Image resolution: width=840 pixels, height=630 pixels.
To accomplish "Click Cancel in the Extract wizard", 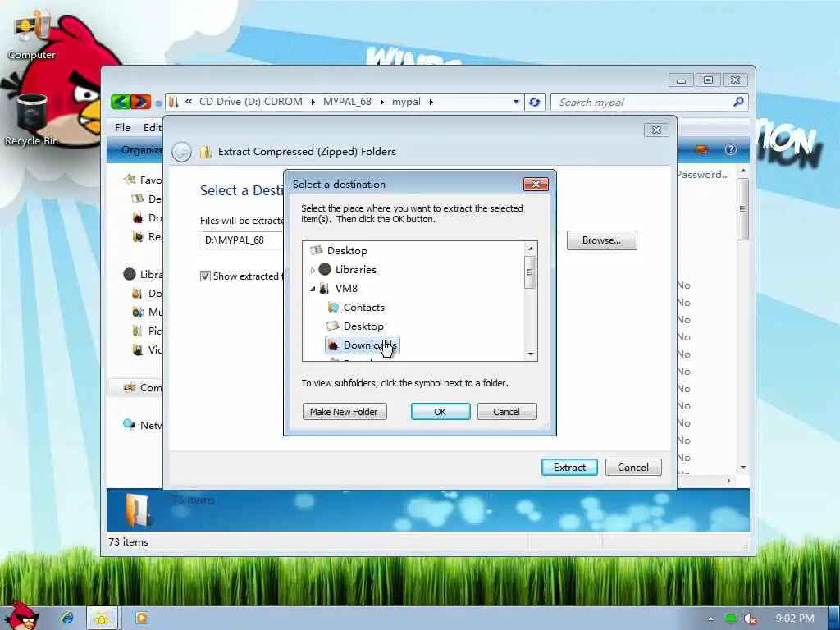I will pyautogui.click(x=633, y=467).
